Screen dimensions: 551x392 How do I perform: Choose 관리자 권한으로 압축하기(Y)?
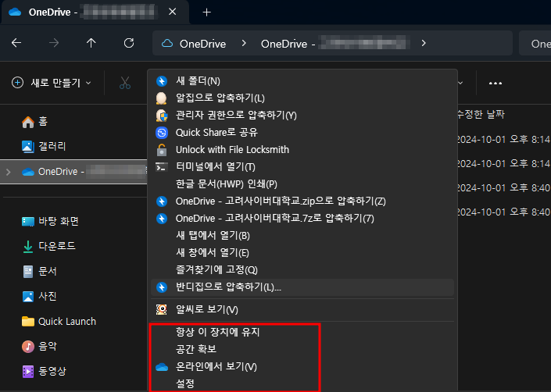pos(302,115)
